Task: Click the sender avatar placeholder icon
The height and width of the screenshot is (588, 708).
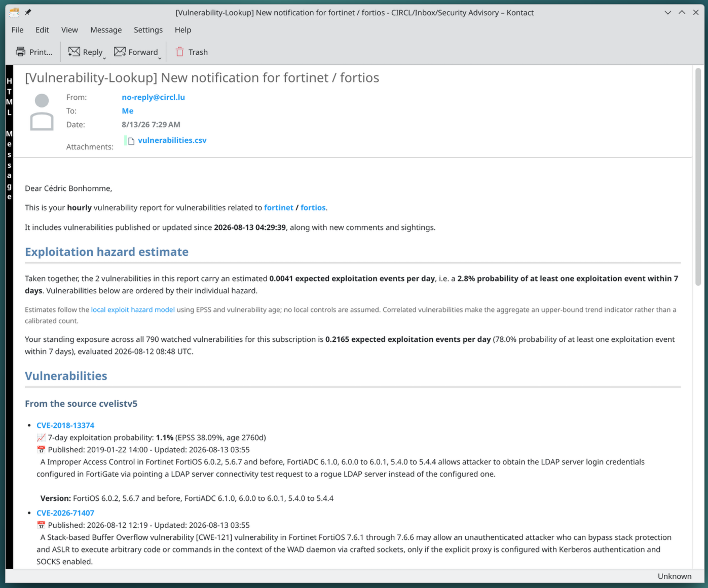Action: 42,112
